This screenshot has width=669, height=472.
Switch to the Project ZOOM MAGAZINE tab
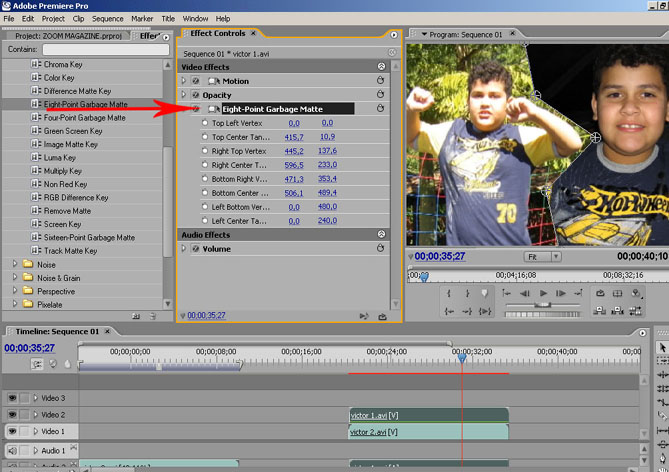[x=67, y=36]
